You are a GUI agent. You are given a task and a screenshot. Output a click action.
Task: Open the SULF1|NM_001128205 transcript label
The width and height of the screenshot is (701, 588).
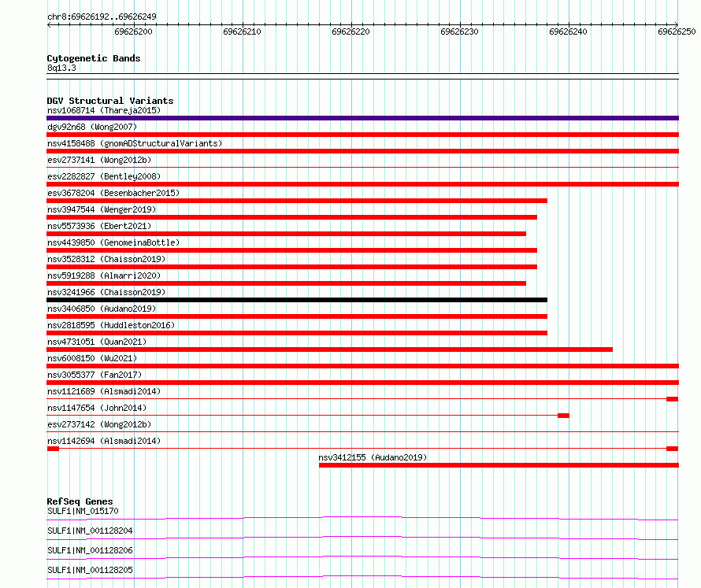(90, 570)
